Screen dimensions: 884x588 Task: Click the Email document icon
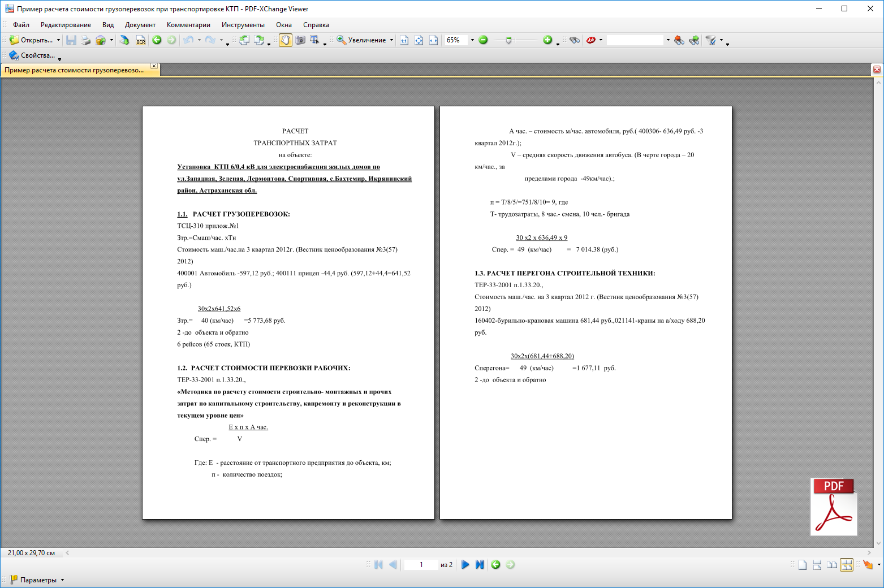pyautogui.click(x=101, y=40)
